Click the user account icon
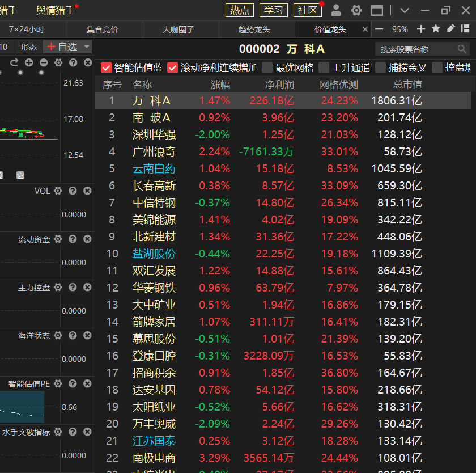476x473 pixels. click(336, 10)
